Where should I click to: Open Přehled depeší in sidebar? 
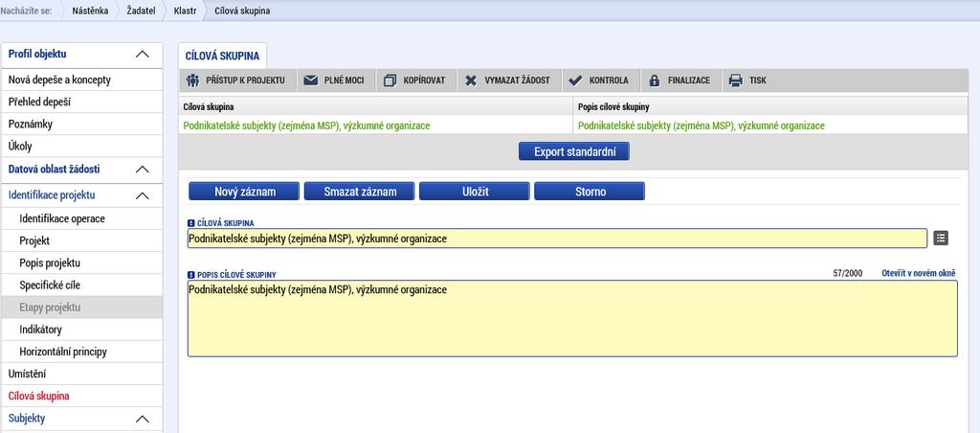pyautogui.click(x=82, y=102)
